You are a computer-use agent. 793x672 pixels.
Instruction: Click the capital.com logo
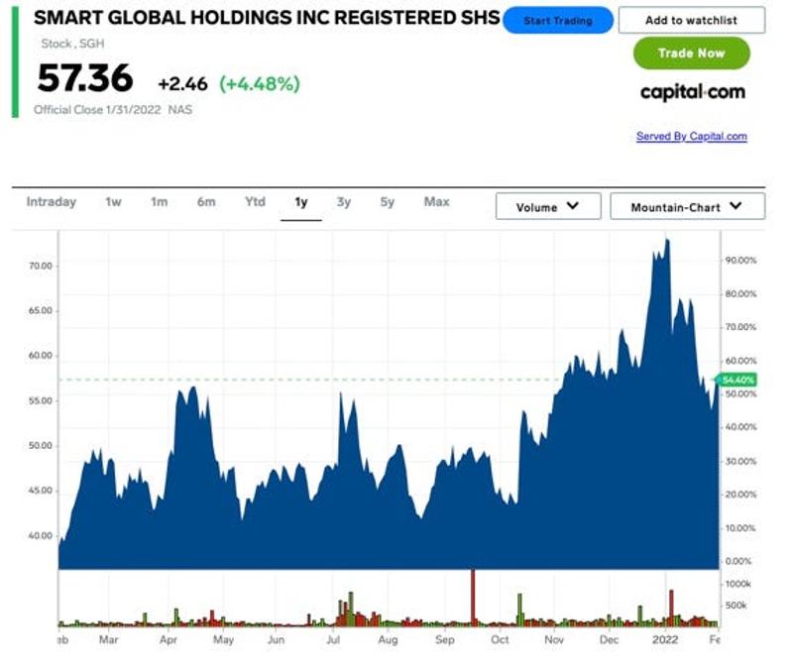[x=692, y=92]
